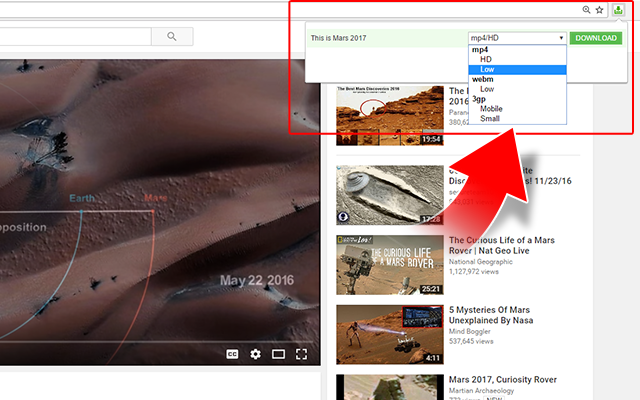Click the YouTube search input field
The width and height of the screenshot is (640, 400).
pyautogui.click(x=76, y=37)
